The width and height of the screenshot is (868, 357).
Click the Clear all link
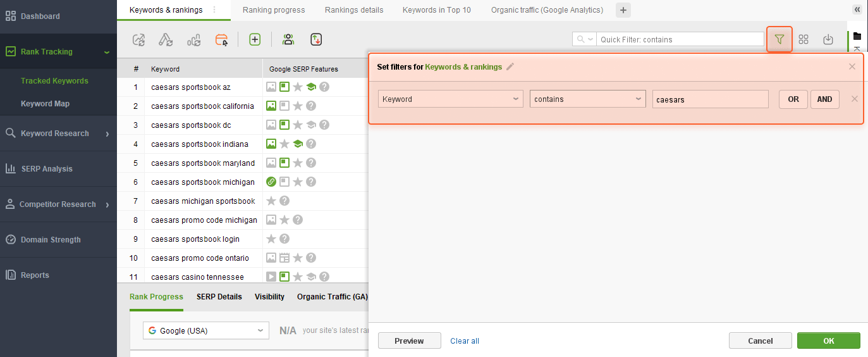(465, 341)
